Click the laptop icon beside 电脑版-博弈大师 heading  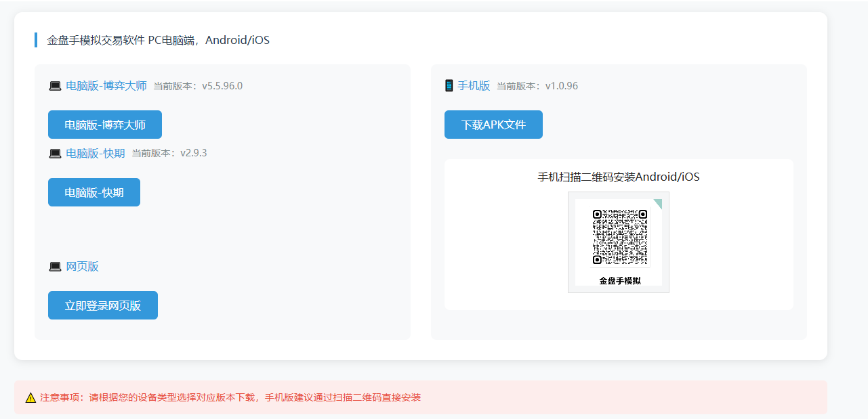click(55, 86)
